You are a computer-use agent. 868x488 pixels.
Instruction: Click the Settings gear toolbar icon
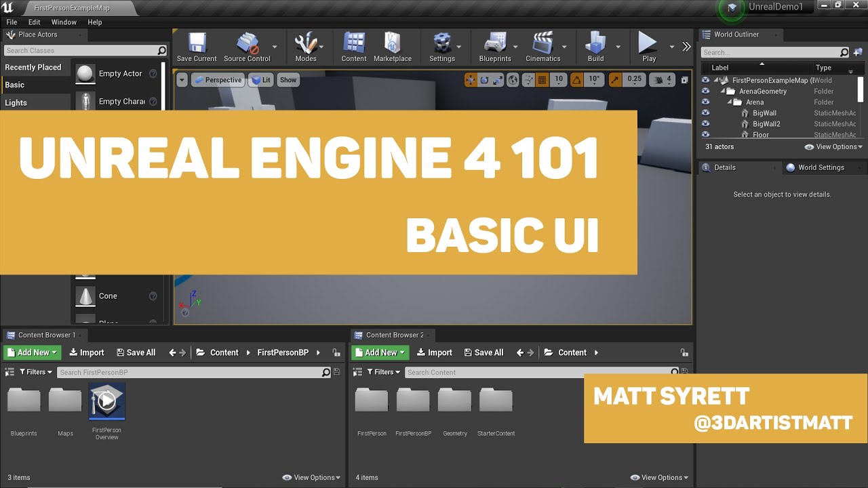(x=442, y=47)
